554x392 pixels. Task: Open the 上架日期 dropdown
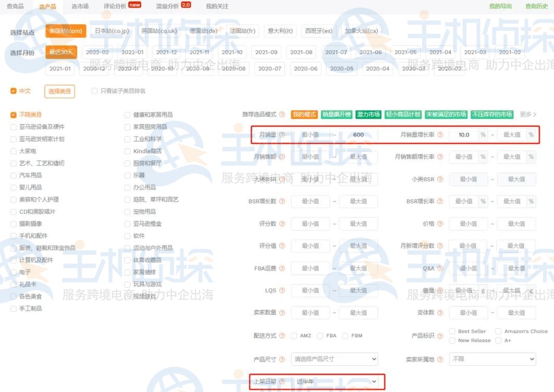335,382
